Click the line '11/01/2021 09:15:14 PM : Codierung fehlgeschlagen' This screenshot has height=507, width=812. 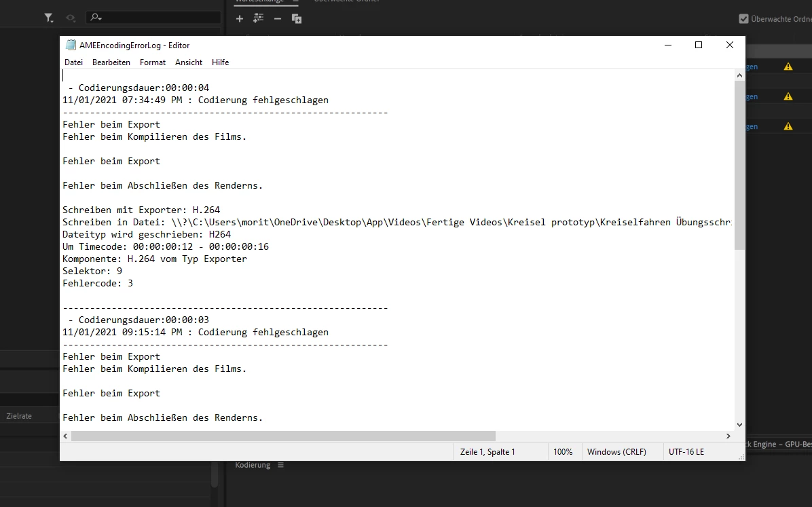click(196, 332)
